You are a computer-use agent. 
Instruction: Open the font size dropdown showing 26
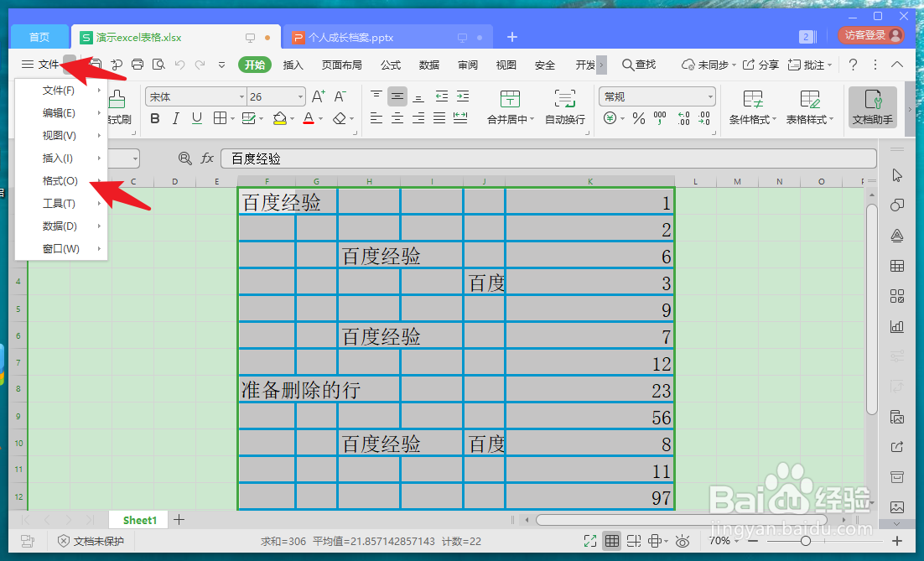(300, 96)
